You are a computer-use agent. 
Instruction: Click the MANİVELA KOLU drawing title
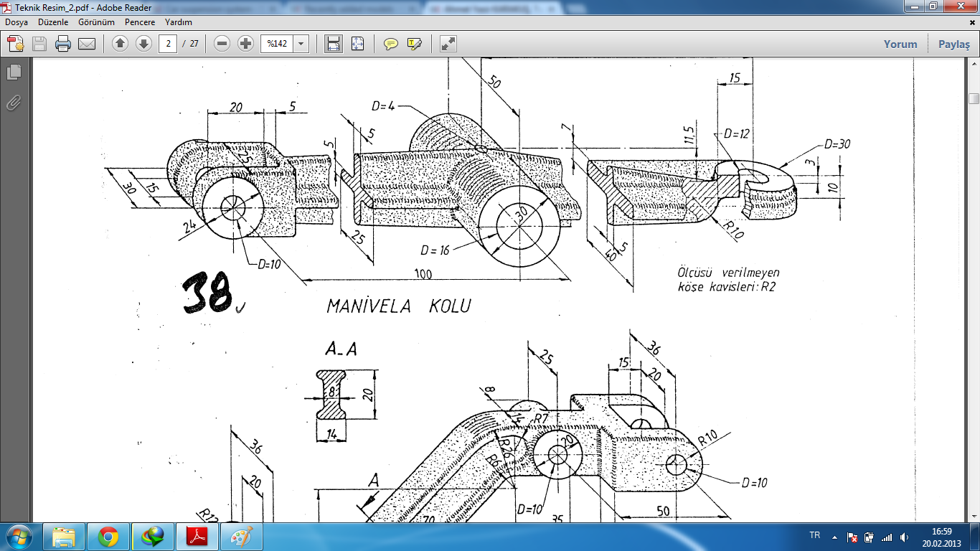click(x=398, y=306)
